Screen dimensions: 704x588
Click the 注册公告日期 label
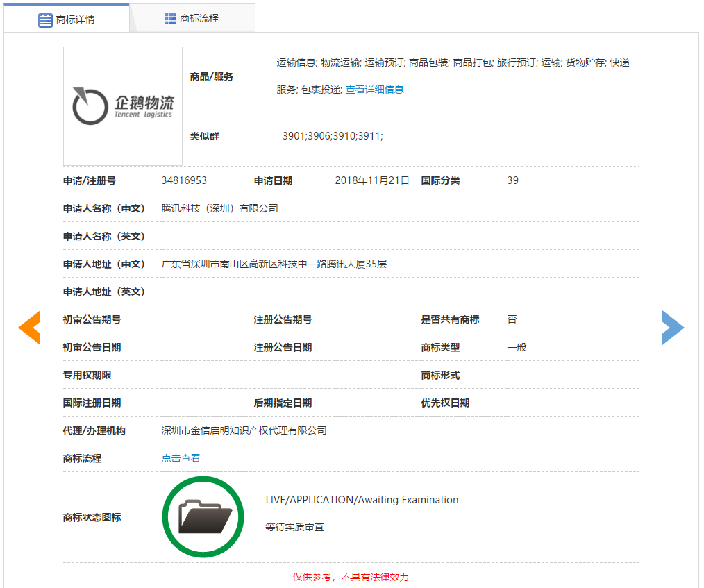[x=283, y=347]
